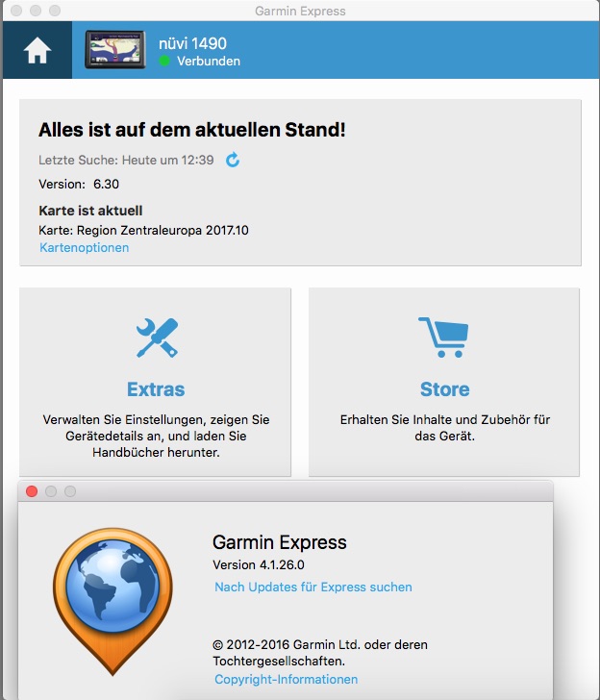600x700 pixels.
Task: Open Copyright-Informationen link
Action: (x=286, y=679)
